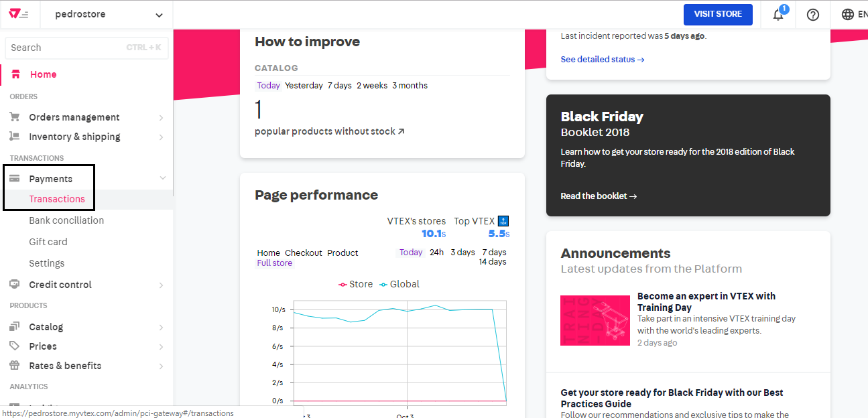Select Yesterday in Catalog period filter
This screenshot has width=868, height=418.
tap(304, 85)
